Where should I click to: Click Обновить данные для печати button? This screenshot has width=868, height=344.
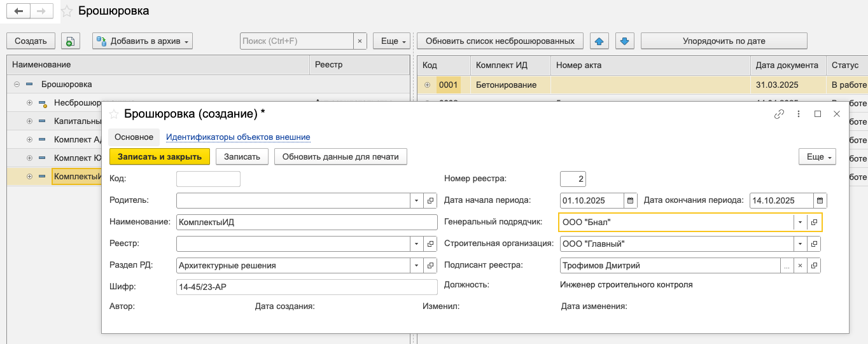point(340,156)
